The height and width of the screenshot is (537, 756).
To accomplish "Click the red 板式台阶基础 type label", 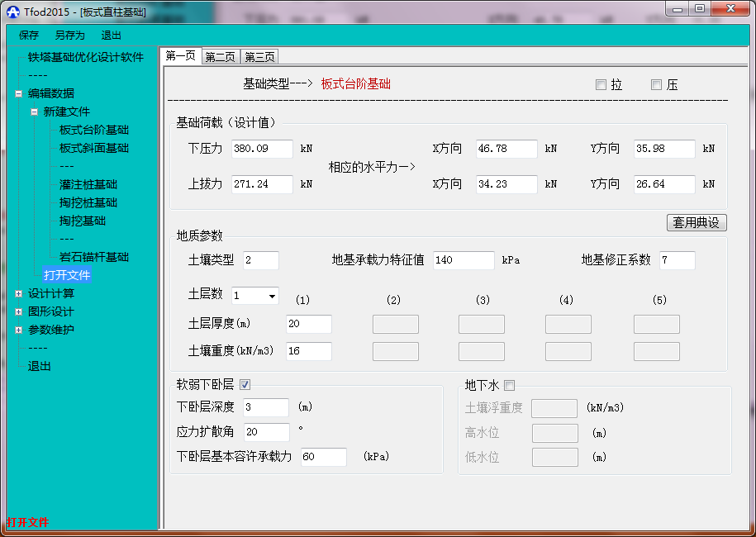I will coord(356,84).
